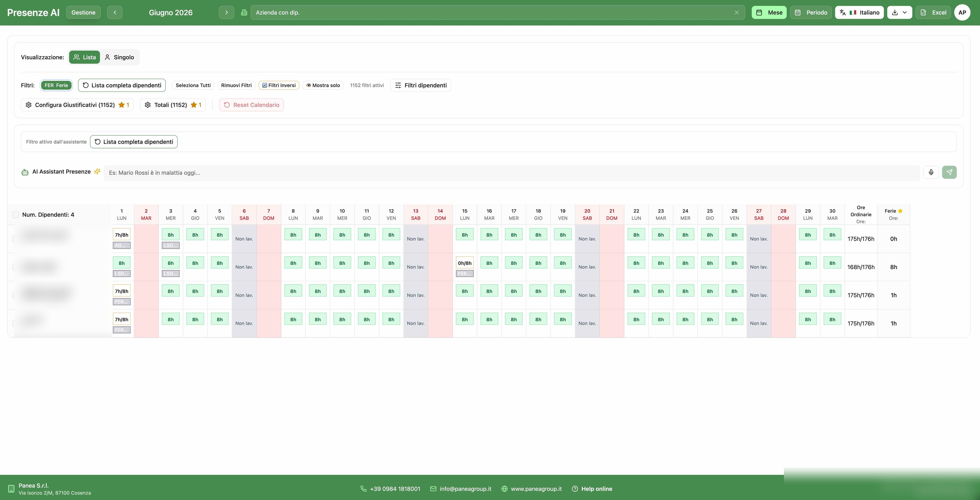
Task: Activate the microphone voice input
Action: tap(931, 172)
